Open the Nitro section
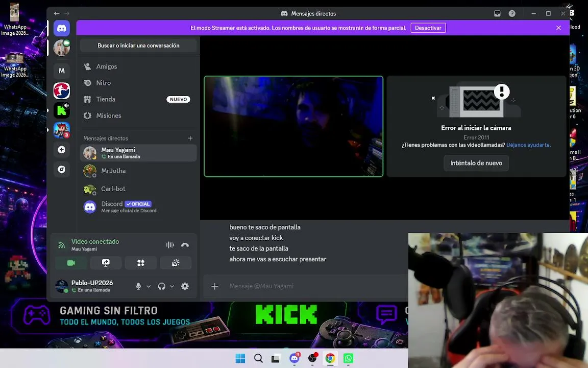The image size is (588, 368). 138,83
